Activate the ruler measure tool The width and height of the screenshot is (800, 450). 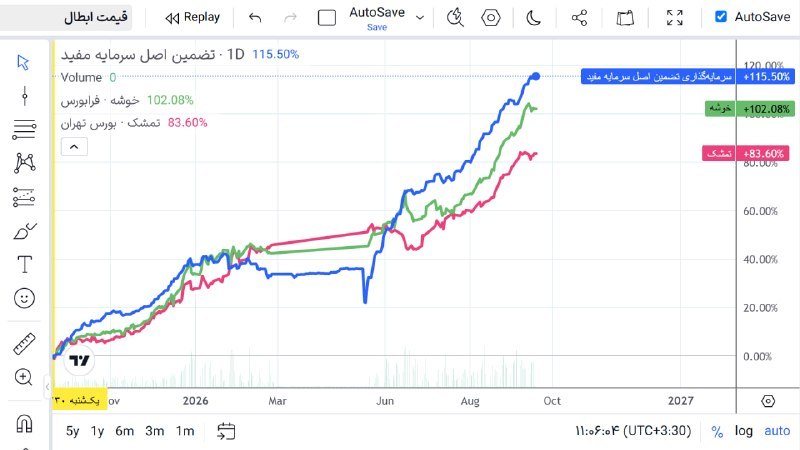coord(24,343)
